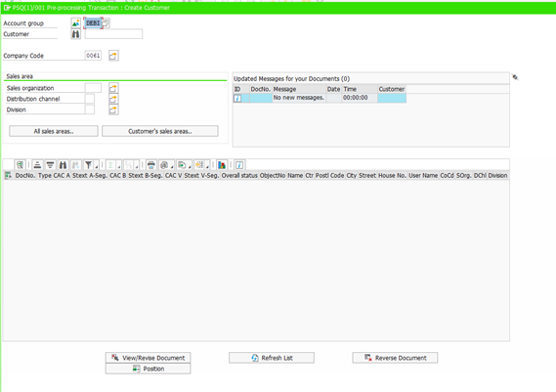Click the print icon in grid toolbar
The width and height of the screenshot is (556, 392).
click(151, 165)
